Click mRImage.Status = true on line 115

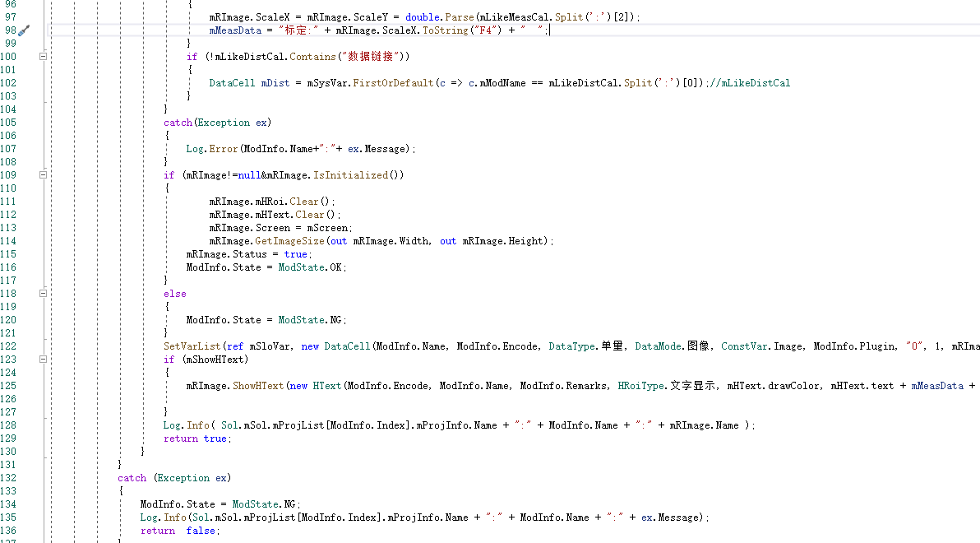(x=247, y=254)
